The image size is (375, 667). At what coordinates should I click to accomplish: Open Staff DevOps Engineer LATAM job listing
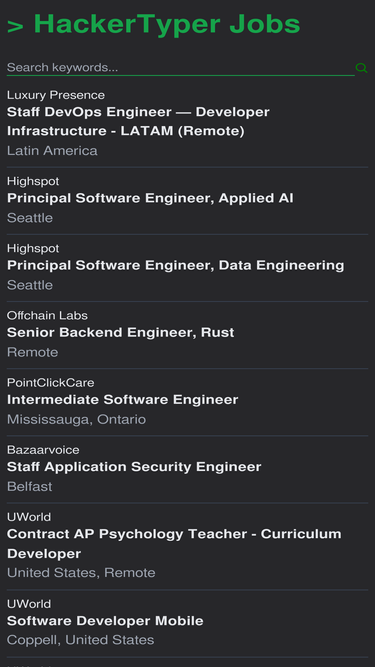[x=138, y=121]
